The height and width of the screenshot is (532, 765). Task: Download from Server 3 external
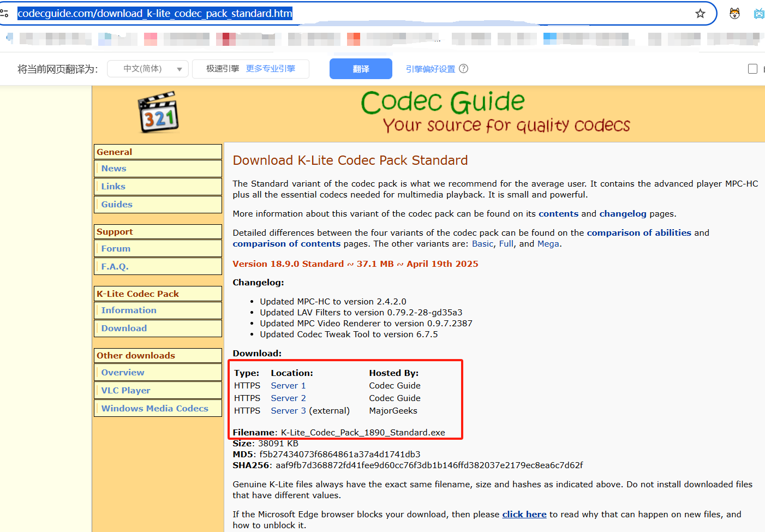[288, 411]
